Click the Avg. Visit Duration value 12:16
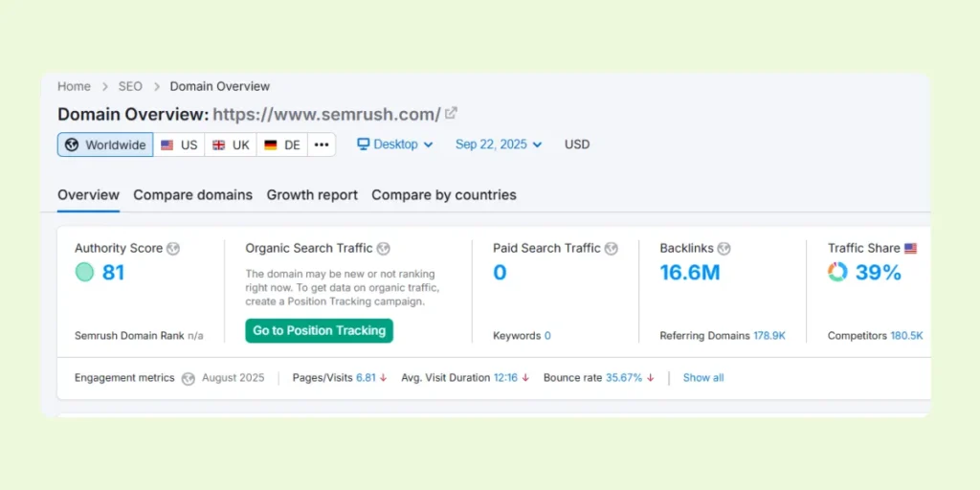 (505, 378)
